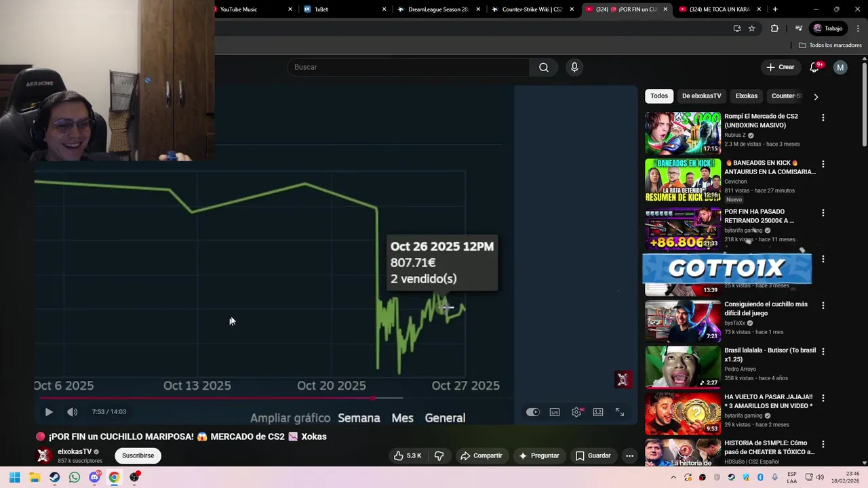
Task: Open the elxokasTV channel avatar
Action: click(x=43, y=455)
